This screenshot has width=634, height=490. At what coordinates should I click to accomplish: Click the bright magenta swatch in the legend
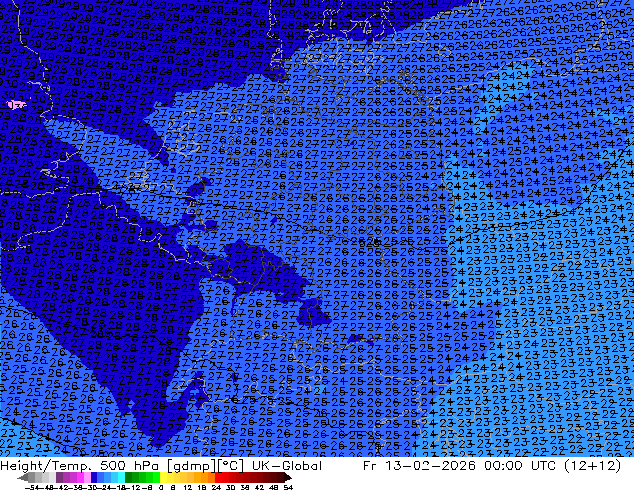coord(80,477)
